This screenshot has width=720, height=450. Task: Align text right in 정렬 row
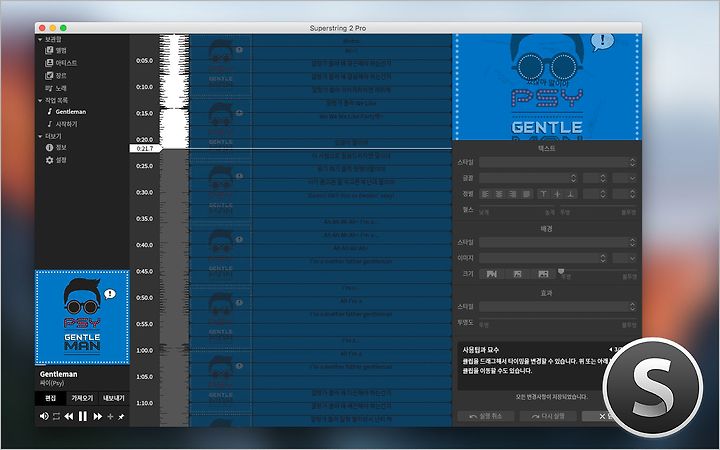513,194
